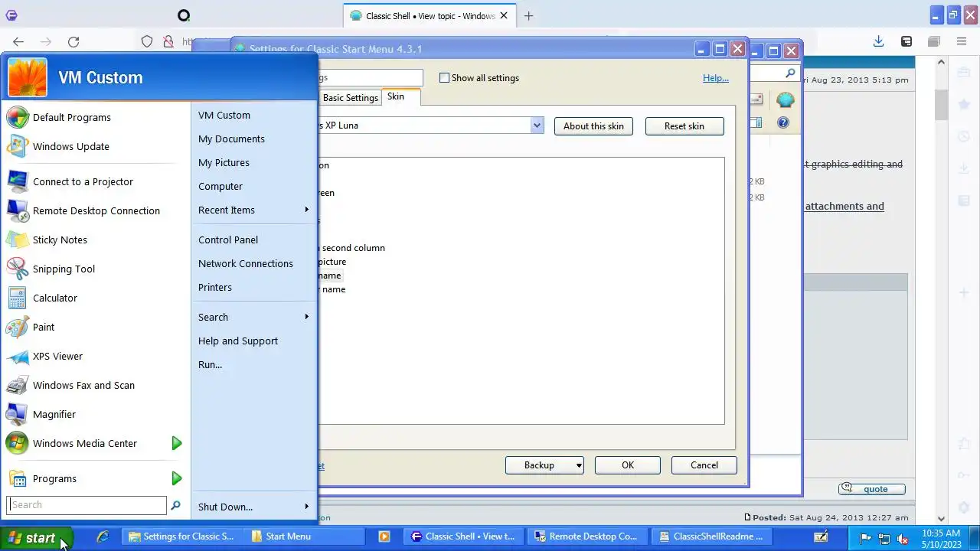980x551 pixels.
Task: Open the Help... link
Action: pos(716,78)
